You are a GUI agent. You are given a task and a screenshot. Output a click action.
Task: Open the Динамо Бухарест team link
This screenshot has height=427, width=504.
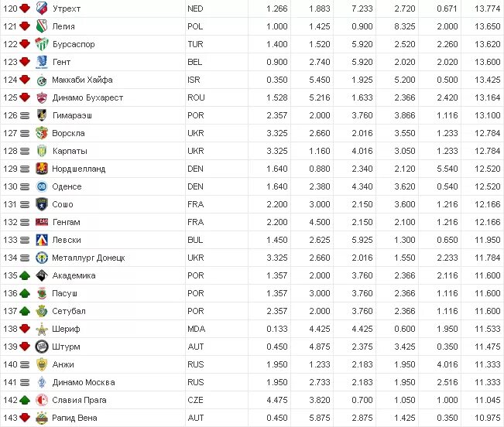[87, 97]
